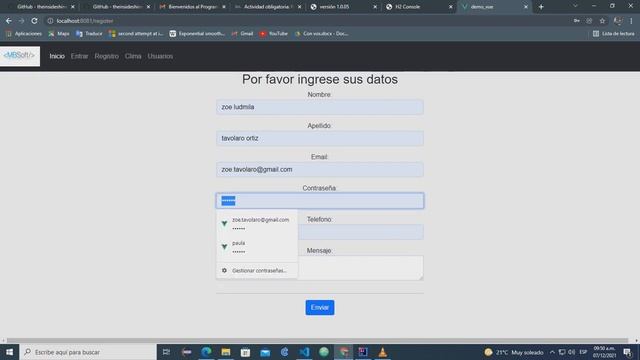The image size is (640, 360).
Task: Click the horizontal page scrollbar
Action: [317, 340]
